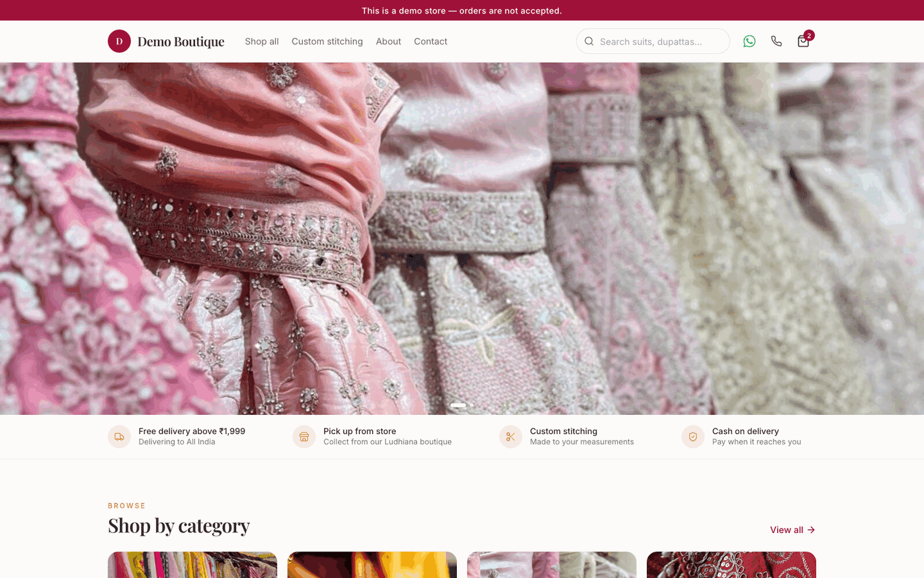The image size is (924, 578).
Task: Click the scissors icon beside Custom stitching feature
Action: (x=511, y=437)
